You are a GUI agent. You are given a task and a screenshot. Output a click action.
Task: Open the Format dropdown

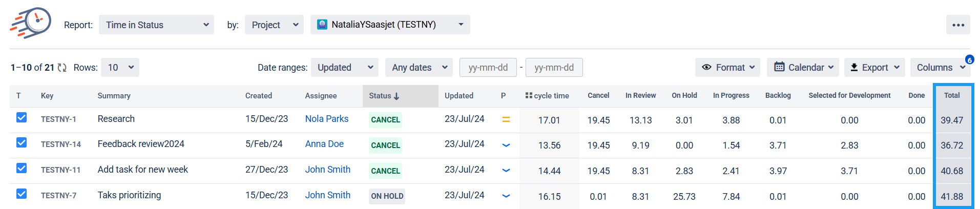point(728,68)
